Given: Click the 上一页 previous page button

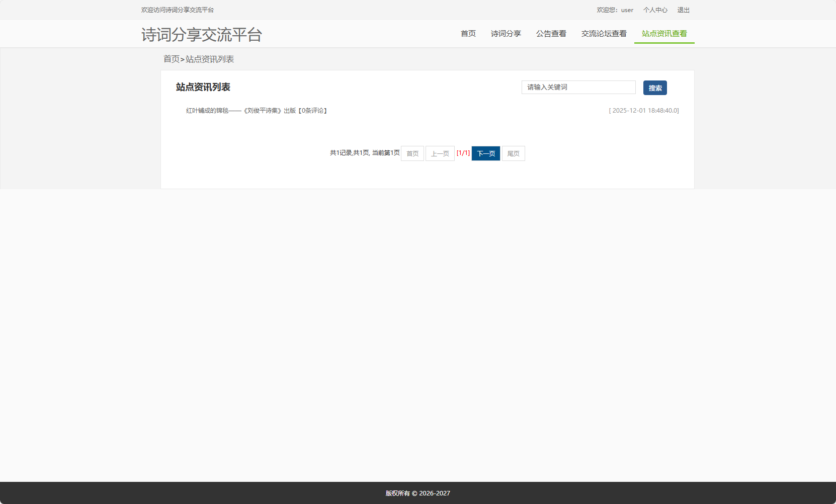Looking at the screenshot, I should (x=440, y=153).
